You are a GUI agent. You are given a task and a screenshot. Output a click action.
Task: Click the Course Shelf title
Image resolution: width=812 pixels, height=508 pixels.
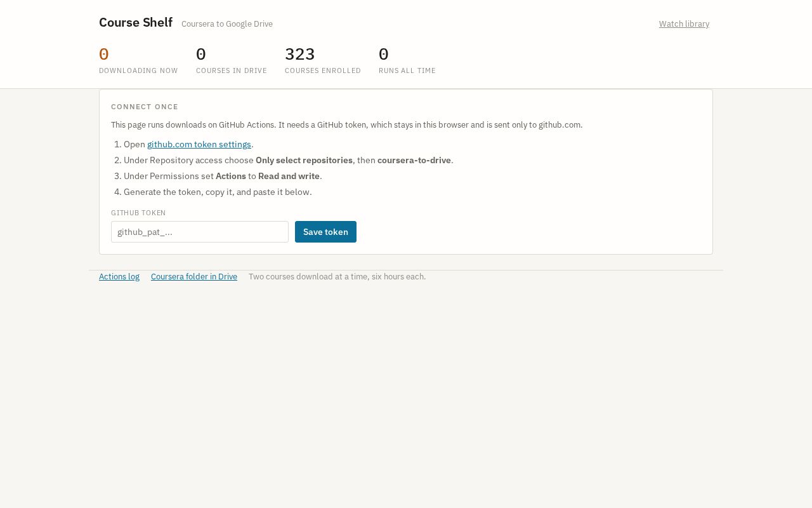pyautogui.click(x=136, y=22)
